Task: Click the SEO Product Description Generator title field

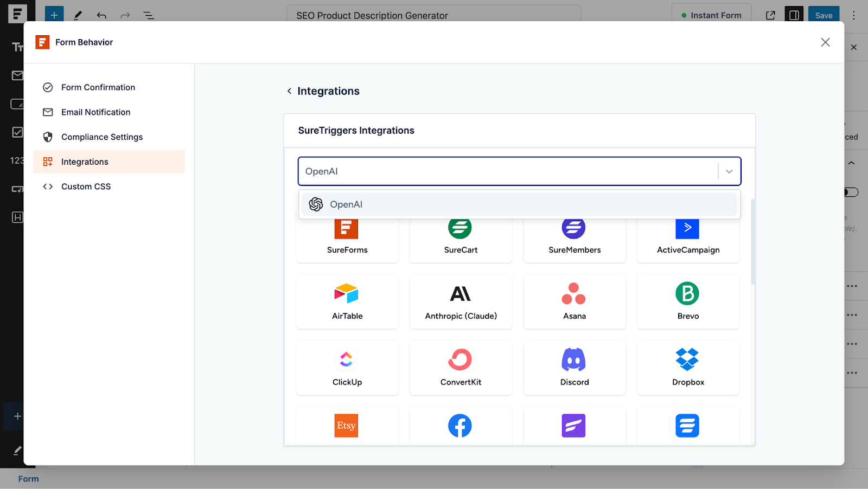Action: coord(432,15)
